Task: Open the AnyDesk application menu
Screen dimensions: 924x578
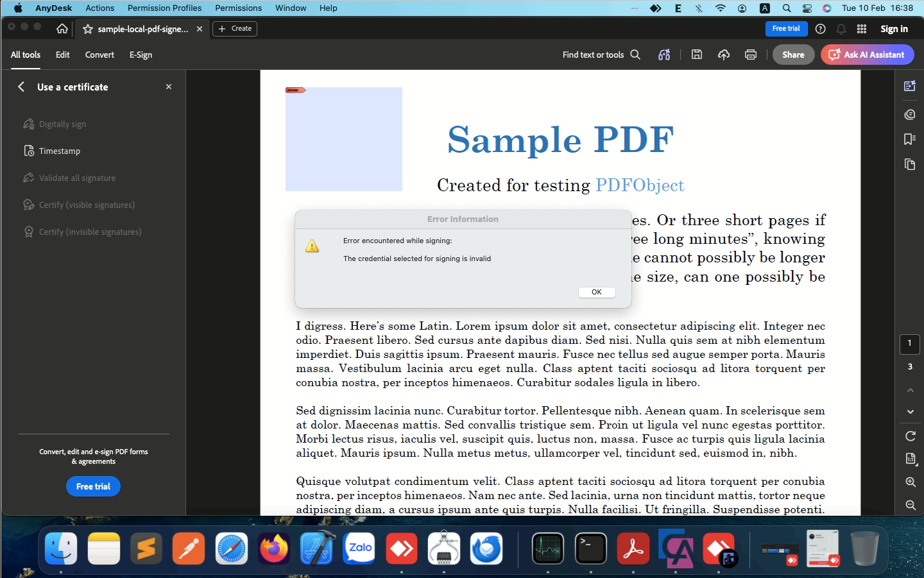Action: [54, 8]
